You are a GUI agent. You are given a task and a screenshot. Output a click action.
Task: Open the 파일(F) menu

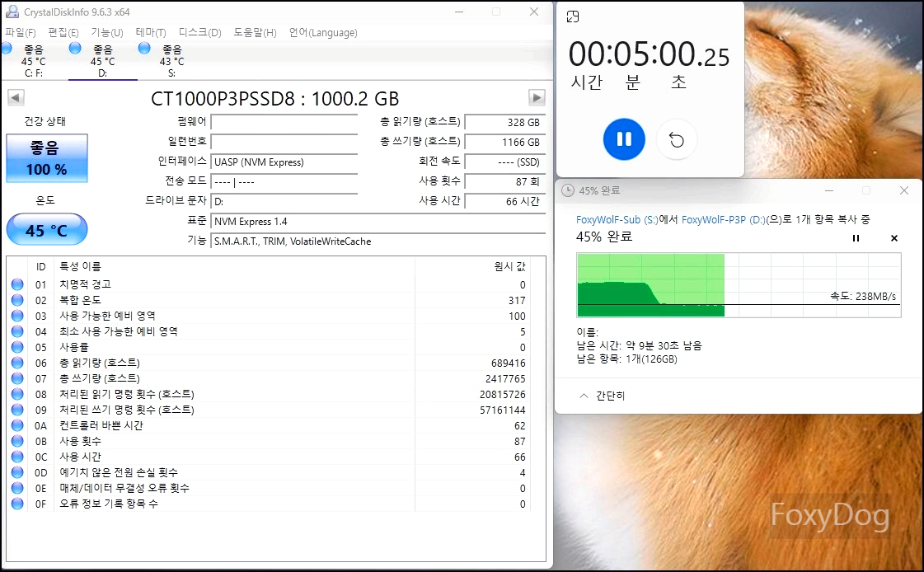[x=21, y=32]
